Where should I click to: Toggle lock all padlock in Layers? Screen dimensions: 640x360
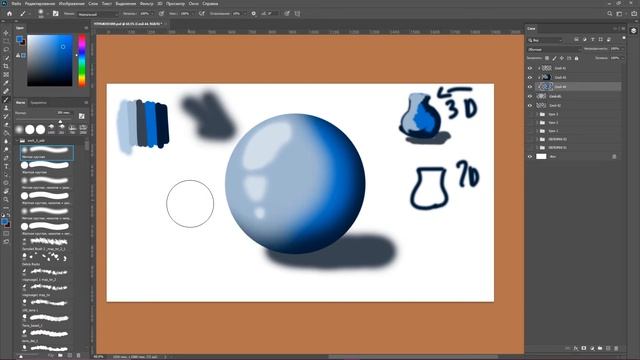coord(576,58)
